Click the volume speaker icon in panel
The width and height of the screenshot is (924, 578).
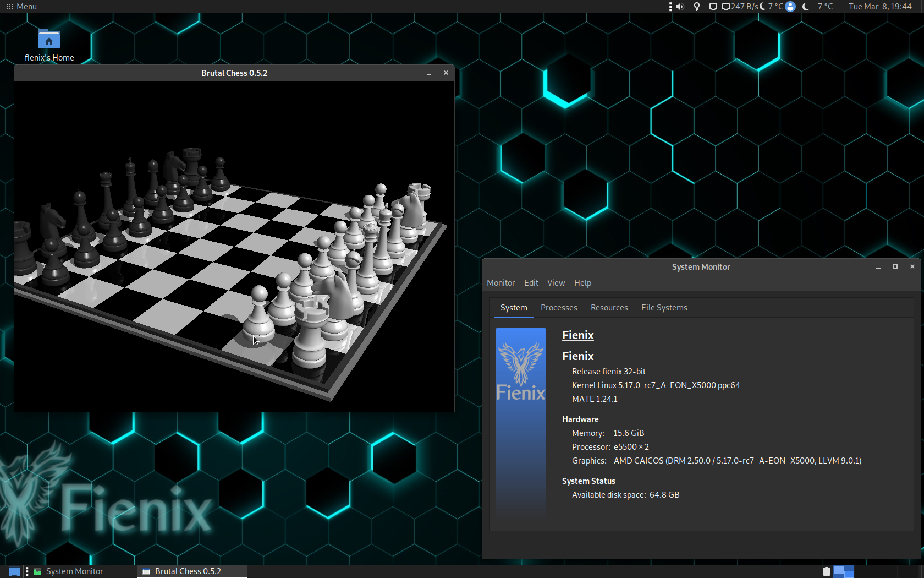tap(680, 7)
